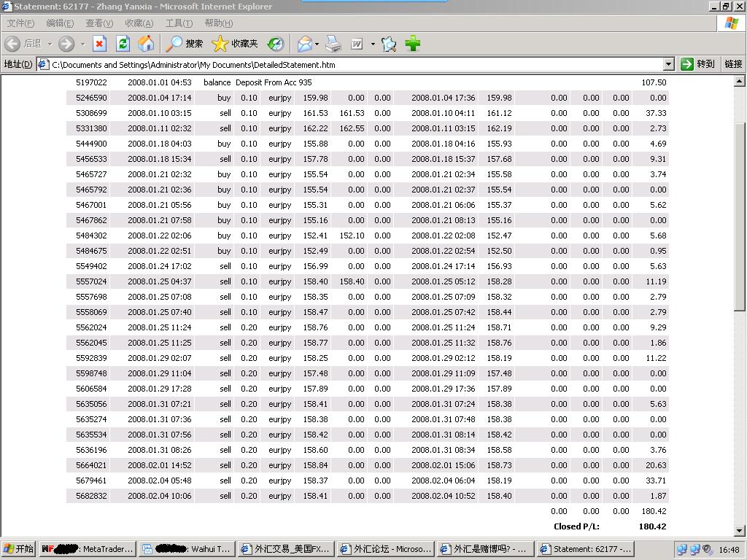Click the Windows Start (开始) button
The width and height of the screenshot is (747, 560).
pyautogui.click(x=19, y=549)
